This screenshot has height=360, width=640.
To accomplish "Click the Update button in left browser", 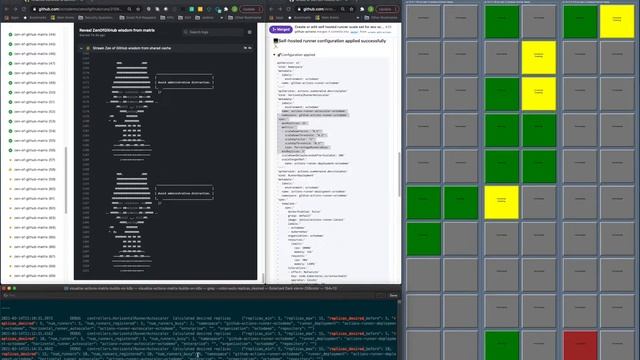I will point(251,9).
